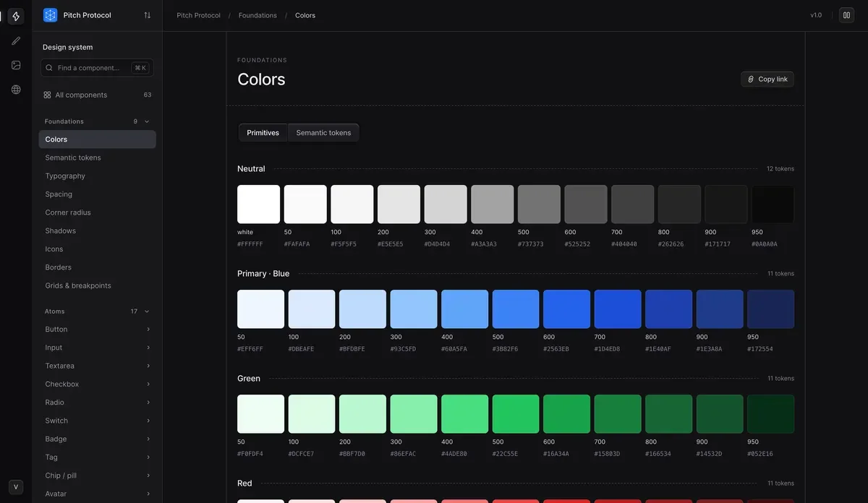868x503 pixels.
Task: Open the Borders page
Action: [x=97, y=267]
